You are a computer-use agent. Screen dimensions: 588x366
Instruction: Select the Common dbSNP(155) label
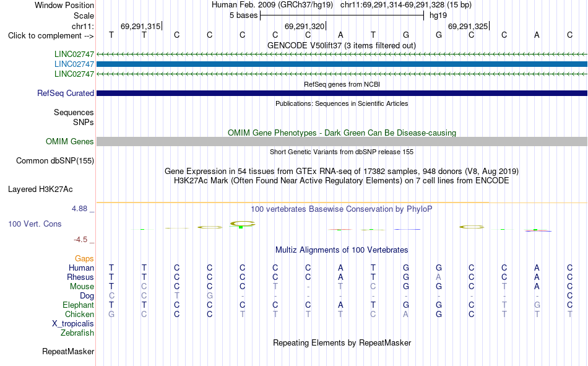[54, 160]
